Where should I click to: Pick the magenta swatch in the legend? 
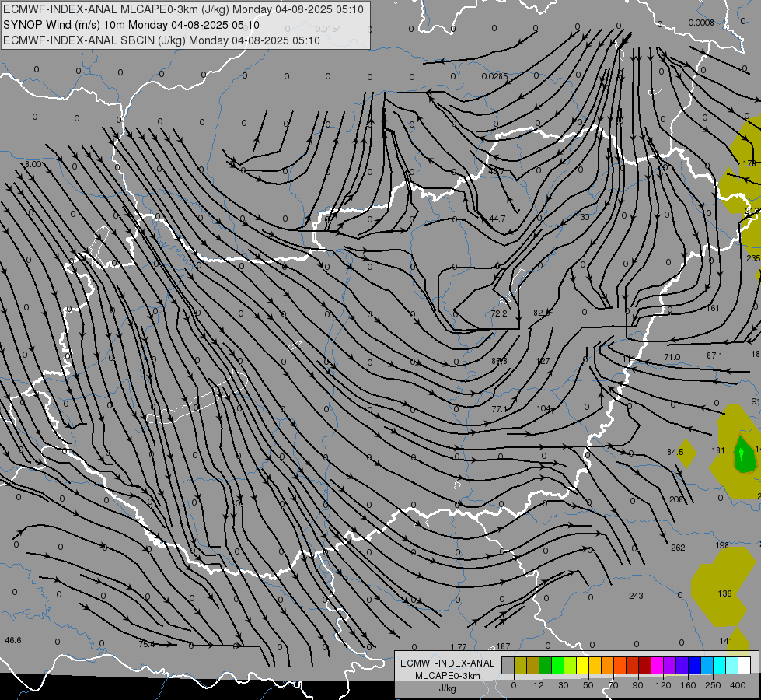tap(657, 665)
